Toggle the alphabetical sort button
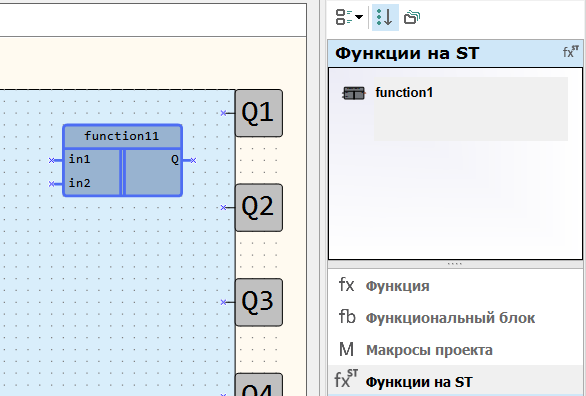The width and height of the screenshot is (586, 396). 385,17
